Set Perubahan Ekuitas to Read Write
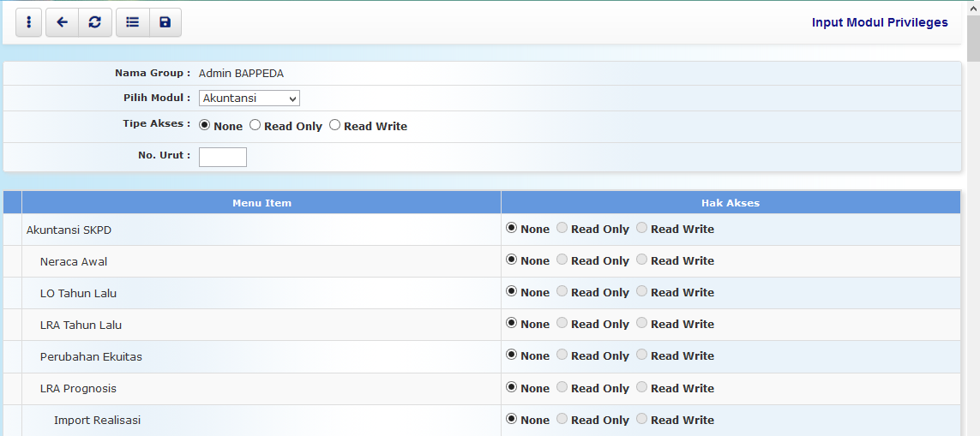The image size is (980, 436). pos(642,355)
